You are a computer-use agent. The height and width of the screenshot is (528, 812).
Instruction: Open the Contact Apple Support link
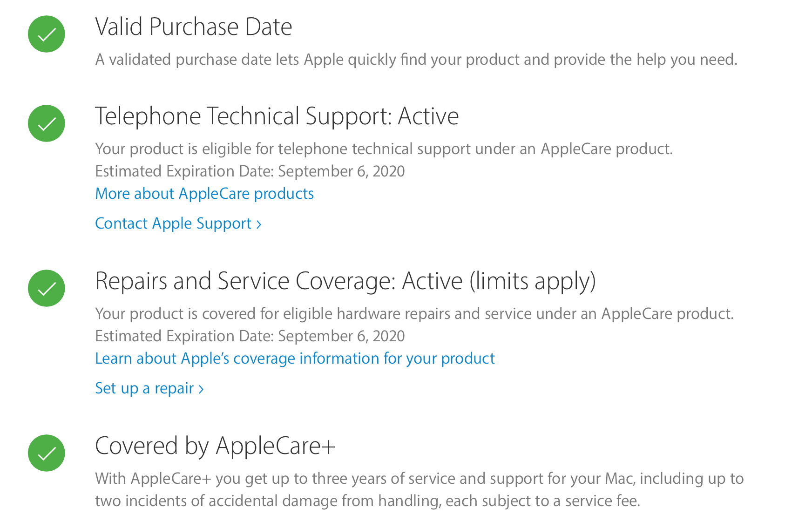click(x=173, y=223)
